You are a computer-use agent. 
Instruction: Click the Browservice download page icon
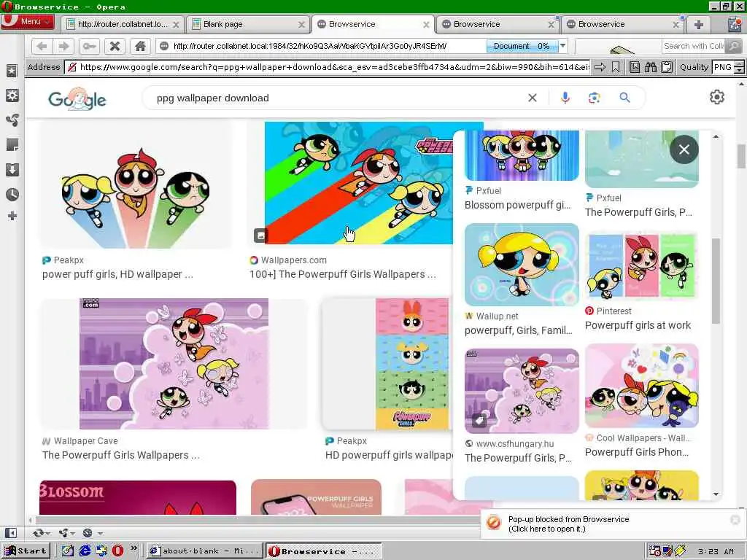point(635,67)
